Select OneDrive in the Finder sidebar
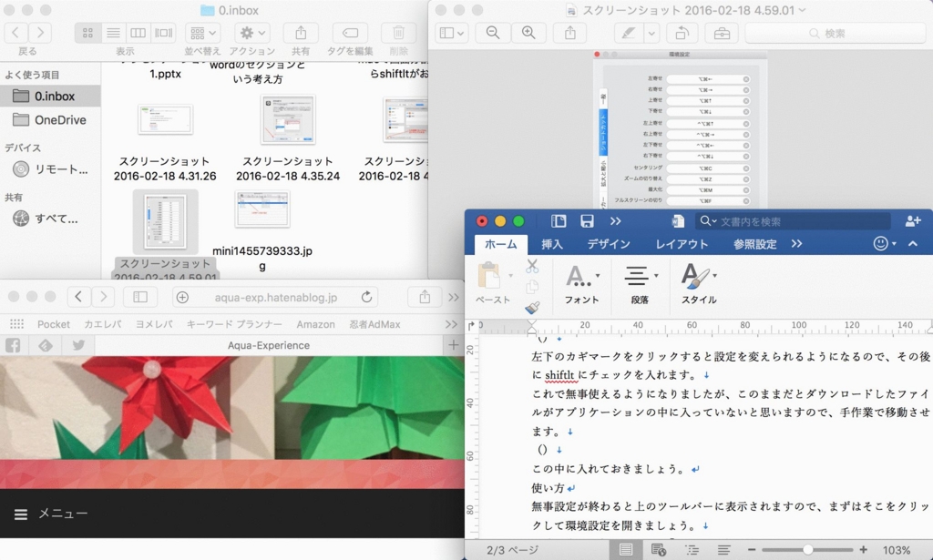 tap(50, 119)
